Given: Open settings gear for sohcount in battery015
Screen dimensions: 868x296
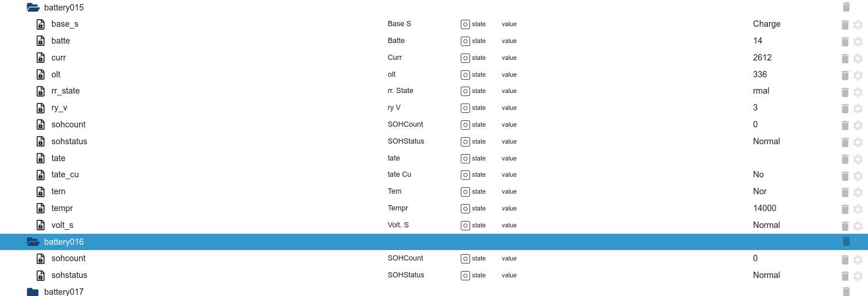Looking at the screenshot, I should 858,125.
